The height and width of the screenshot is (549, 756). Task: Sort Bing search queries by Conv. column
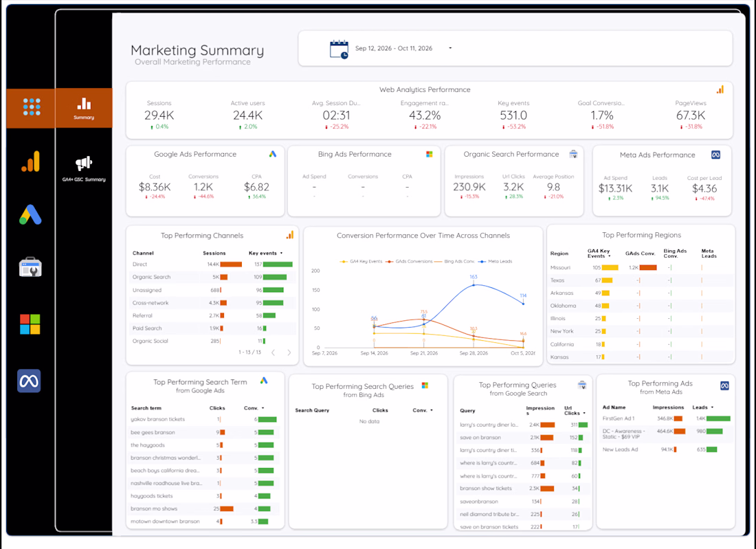pyautogui.click(x=423, y=410)
